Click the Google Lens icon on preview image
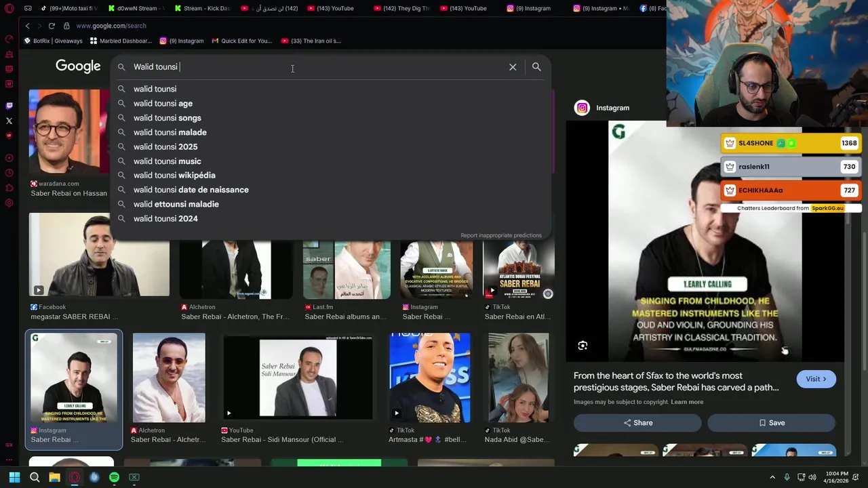The image size is (868, 488). [583, 346]
